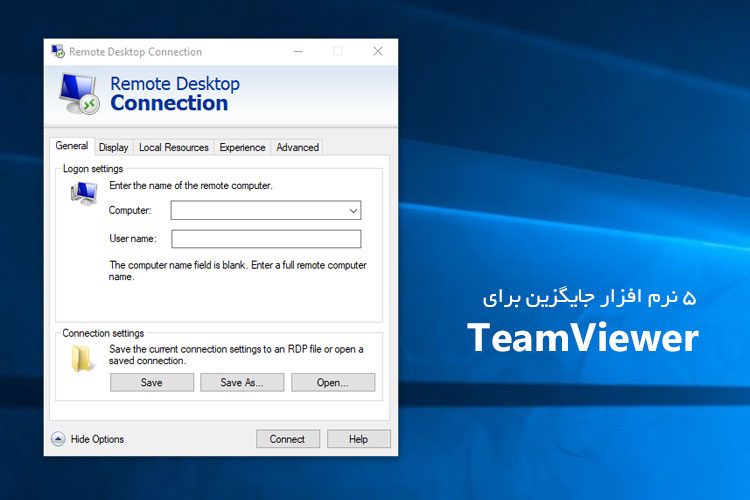Minimize the Remote Desktop Connection window

(298, 51)
